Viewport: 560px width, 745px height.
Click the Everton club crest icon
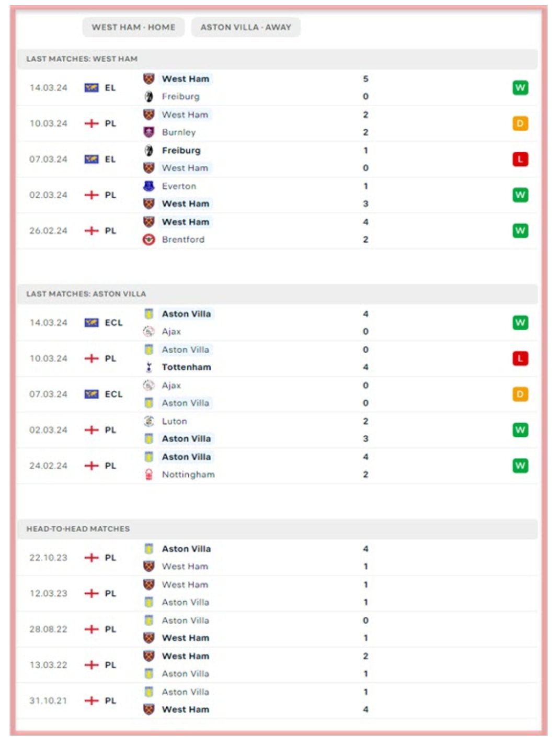[x=149, y=186]
